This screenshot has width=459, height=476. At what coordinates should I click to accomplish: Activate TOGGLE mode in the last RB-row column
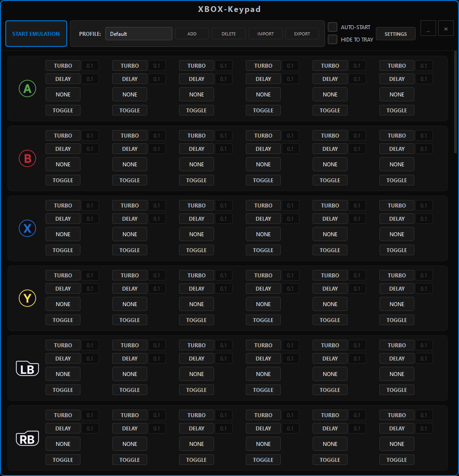click(397, 460)
